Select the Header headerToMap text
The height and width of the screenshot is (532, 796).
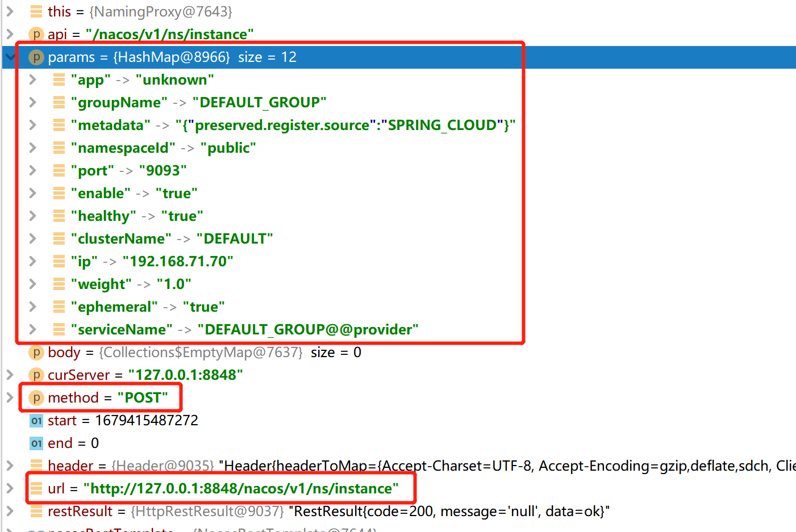click(507, 466)
